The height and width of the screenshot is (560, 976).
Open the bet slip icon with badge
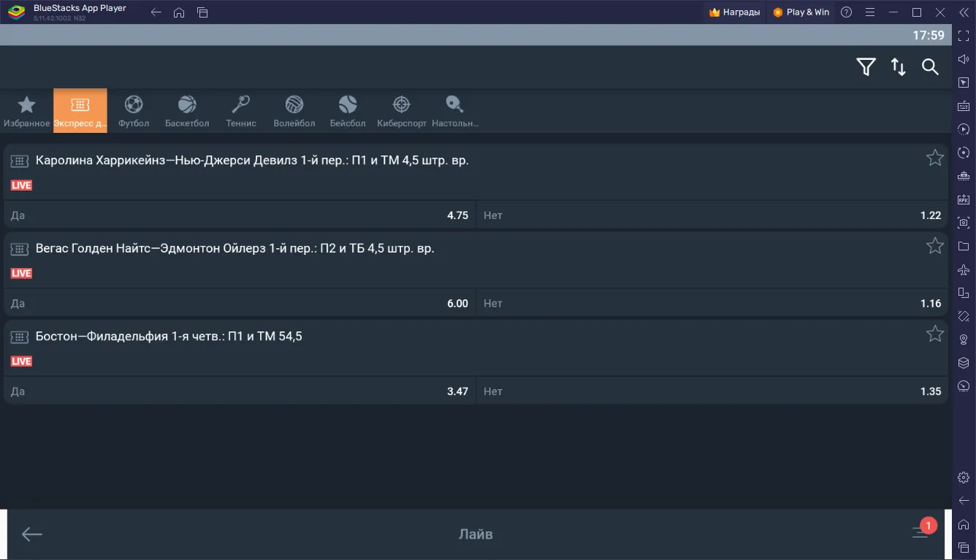click(x=921, y=532)
